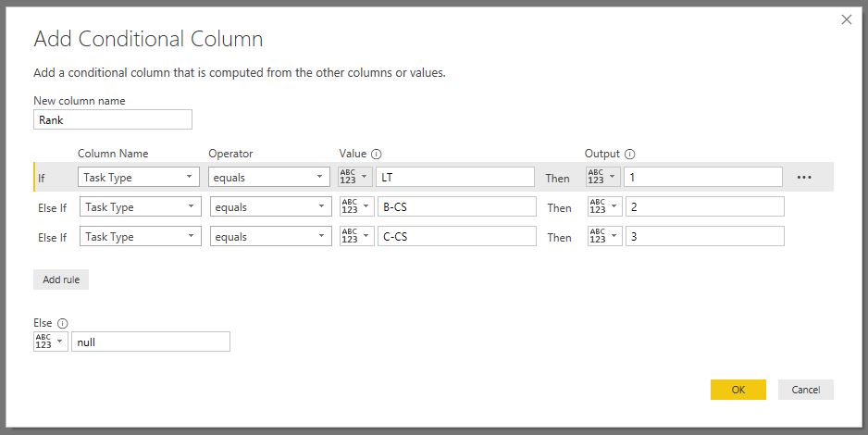
Task: Click the info icon next to Else
Action: coord(63,323)
